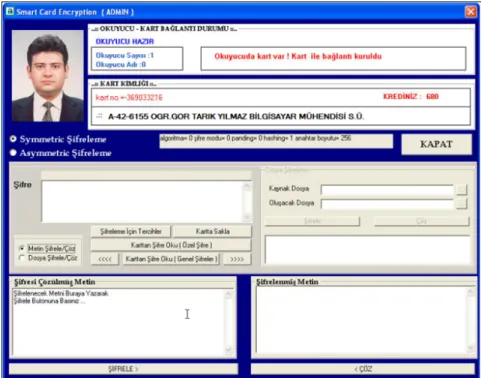The height and width of the screenshot is (378, 481).
Task: Click Şifresi Çözülmüş Metin scrollbar
Action: pyautogui.click(x=229, y=322)
